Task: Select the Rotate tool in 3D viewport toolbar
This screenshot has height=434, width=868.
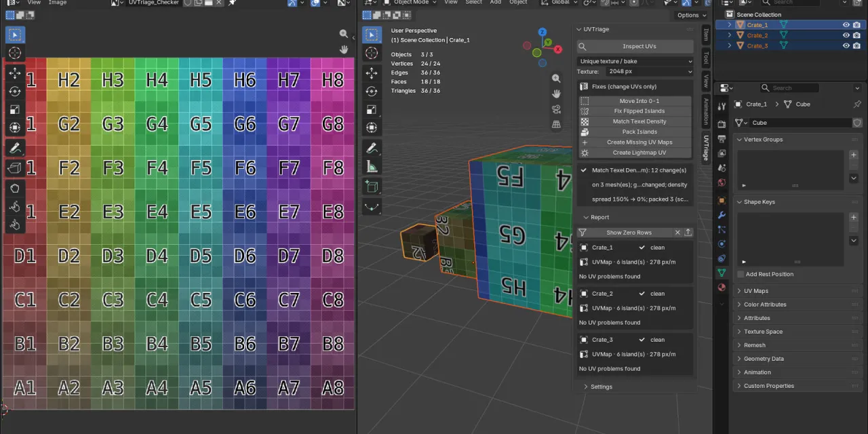Action: (x=372, y=92)
